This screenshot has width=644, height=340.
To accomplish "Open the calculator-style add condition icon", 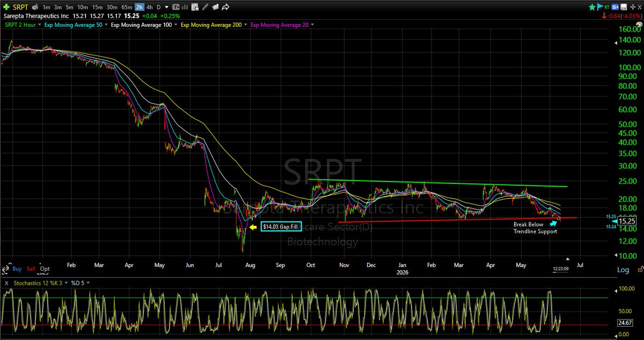I will pyautogui.click(x=195, y=7).
